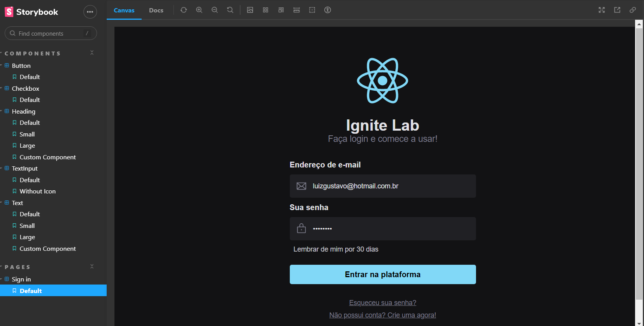Viewport: 644px width, 326px height.
Task: Click Lembrar de mim por 30 dias label
Action: [336, 249]
